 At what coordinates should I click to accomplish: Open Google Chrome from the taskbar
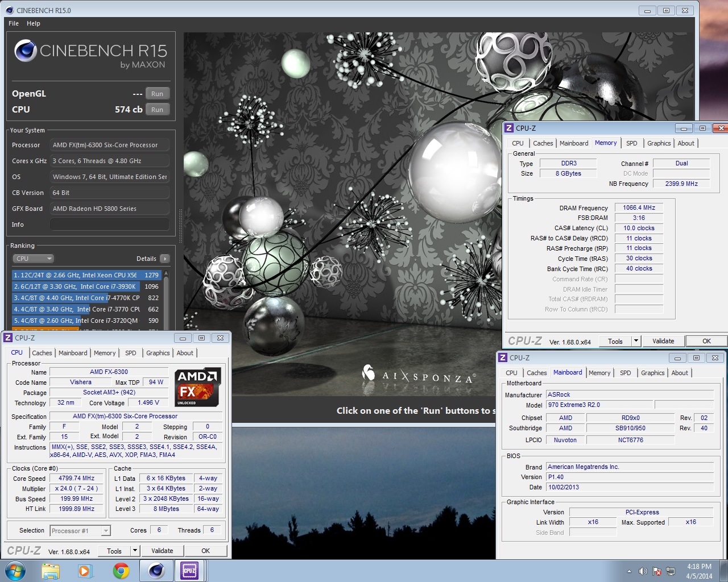coord(121,571)
